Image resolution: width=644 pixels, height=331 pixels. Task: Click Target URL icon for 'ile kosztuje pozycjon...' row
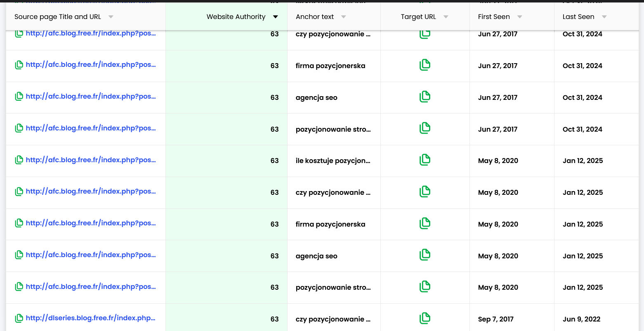425,160
